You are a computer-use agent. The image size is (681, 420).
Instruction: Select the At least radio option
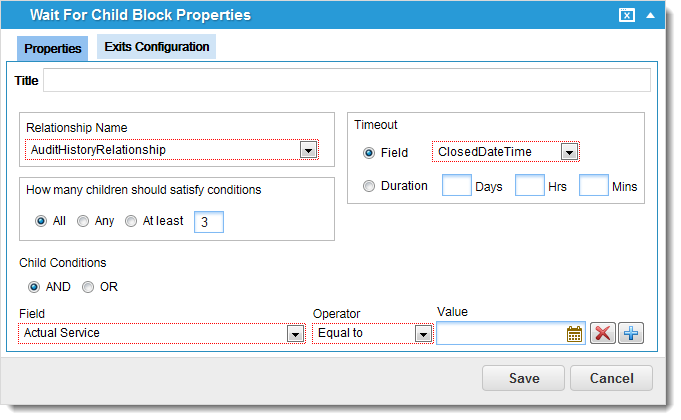[131, 221]
